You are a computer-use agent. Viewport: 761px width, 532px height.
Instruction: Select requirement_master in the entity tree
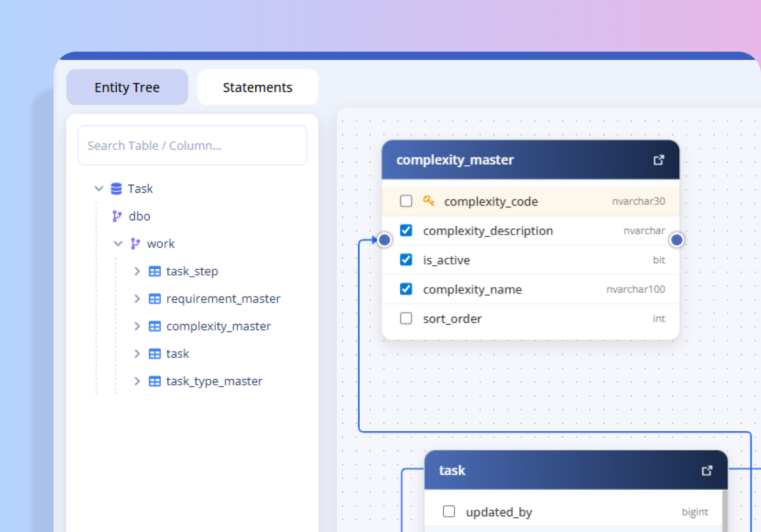coord(223,299)
